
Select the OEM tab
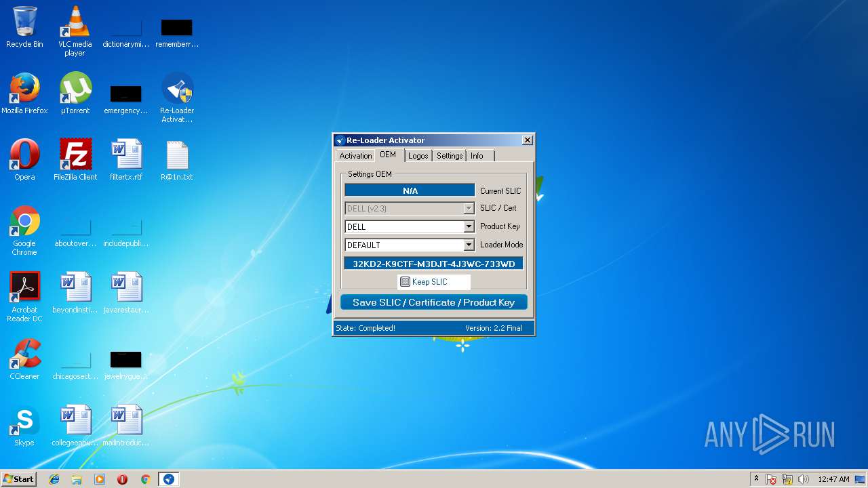point(388,155)
